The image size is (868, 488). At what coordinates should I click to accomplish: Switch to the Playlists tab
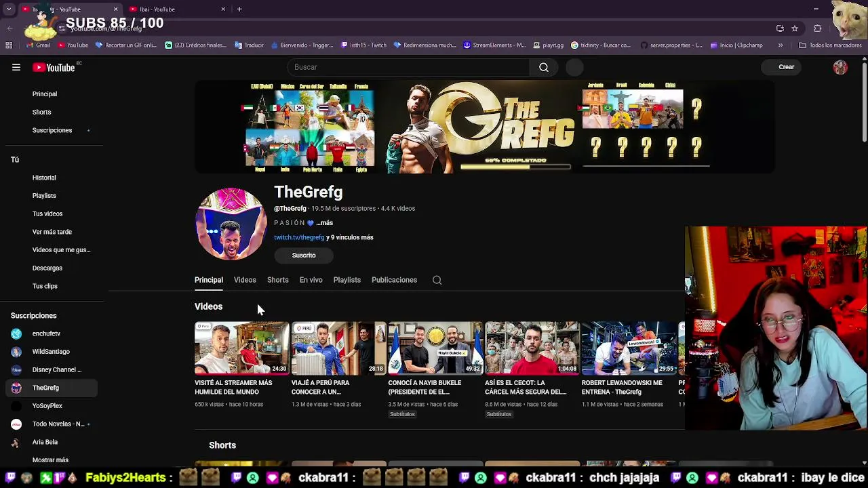coord(347,280)
